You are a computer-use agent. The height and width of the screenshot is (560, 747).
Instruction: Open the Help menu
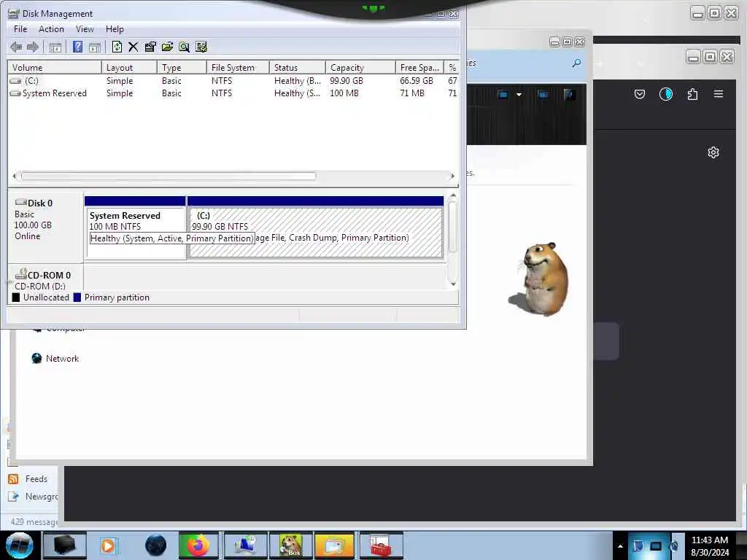115,29
